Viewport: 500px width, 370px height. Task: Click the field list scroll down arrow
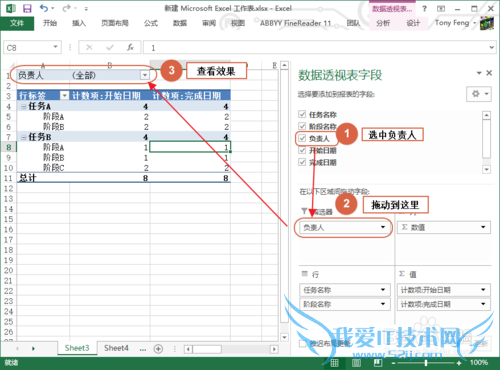pos(486,169)
